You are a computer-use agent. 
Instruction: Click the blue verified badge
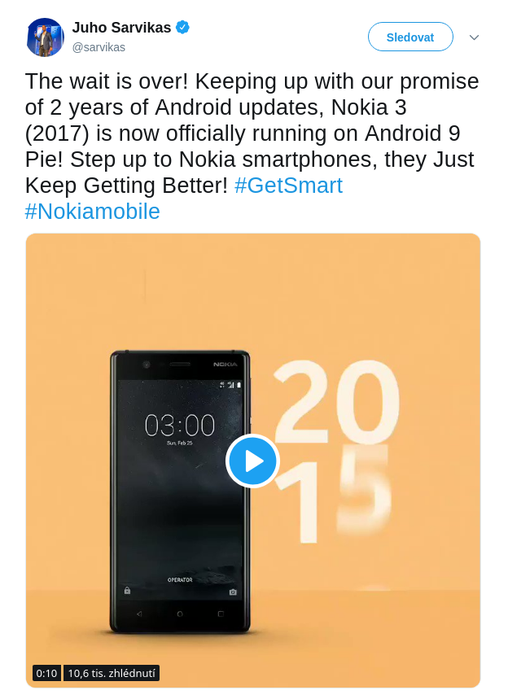point(182,27)
